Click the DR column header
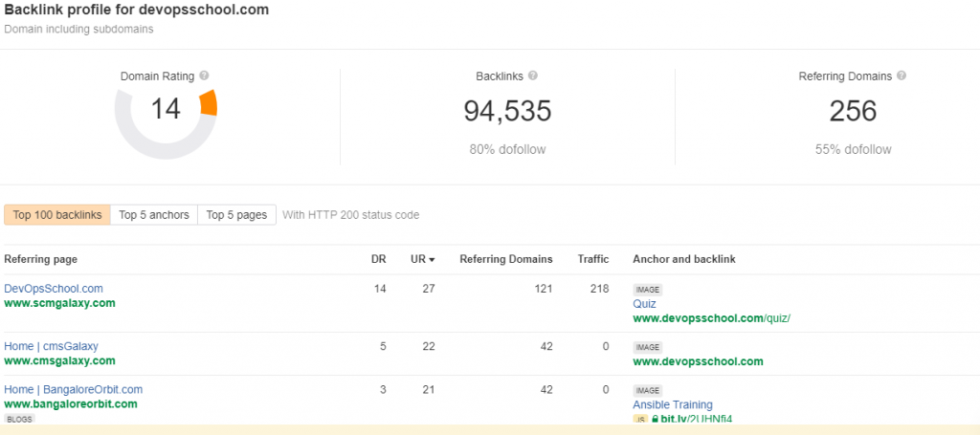The image size is (980, 435). (x=379, y=259)
